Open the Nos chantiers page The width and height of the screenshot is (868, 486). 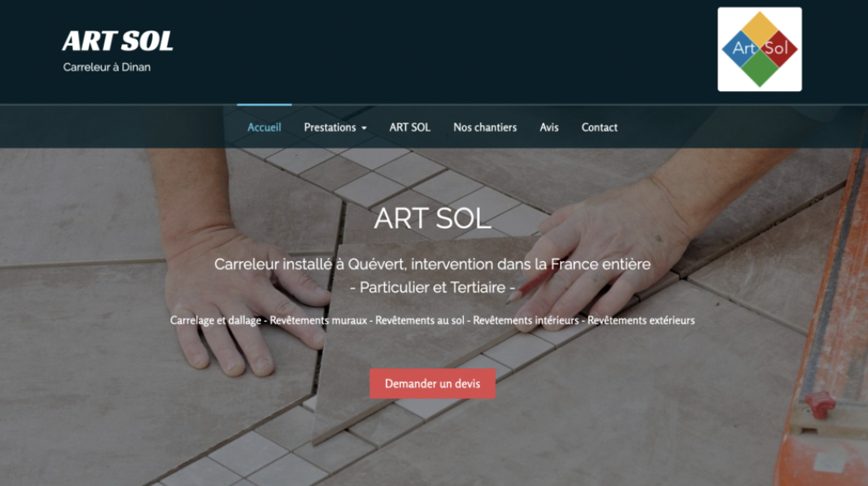pos(485,128)
